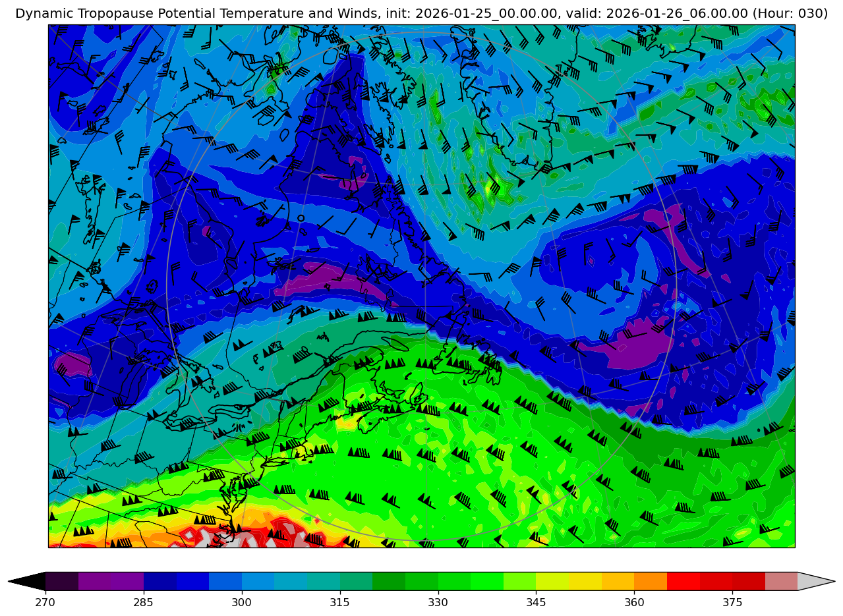Screen dimensions: 843x616
Task: Select the "345" colorbar tick label
Action: click(x=536, y=603)
